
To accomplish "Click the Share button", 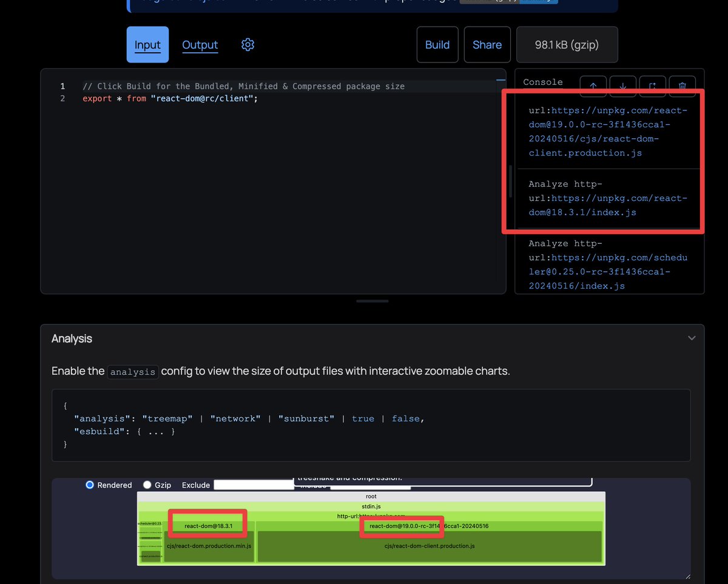I will [487, 45].
